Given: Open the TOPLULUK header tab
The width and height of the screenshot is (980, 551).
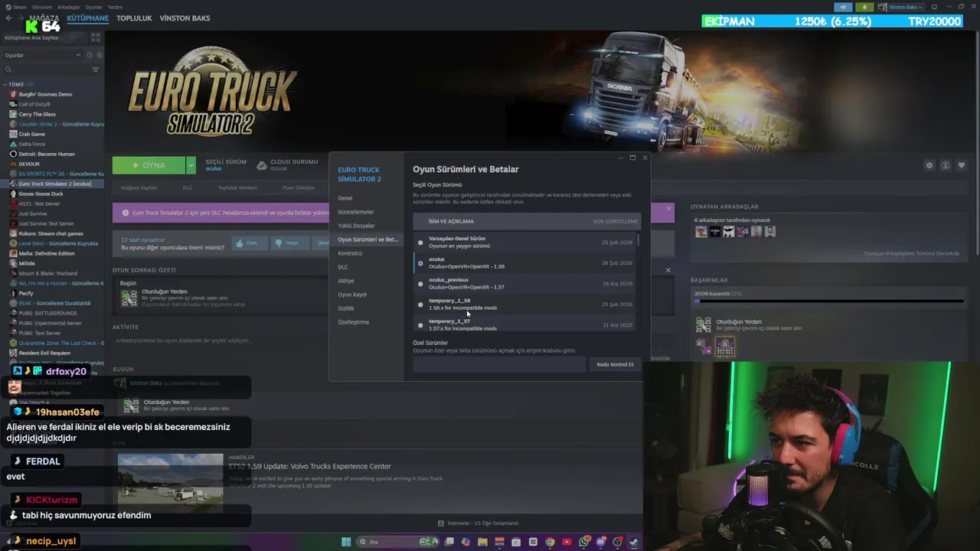Looking at the screenshot, I should 134,18.
